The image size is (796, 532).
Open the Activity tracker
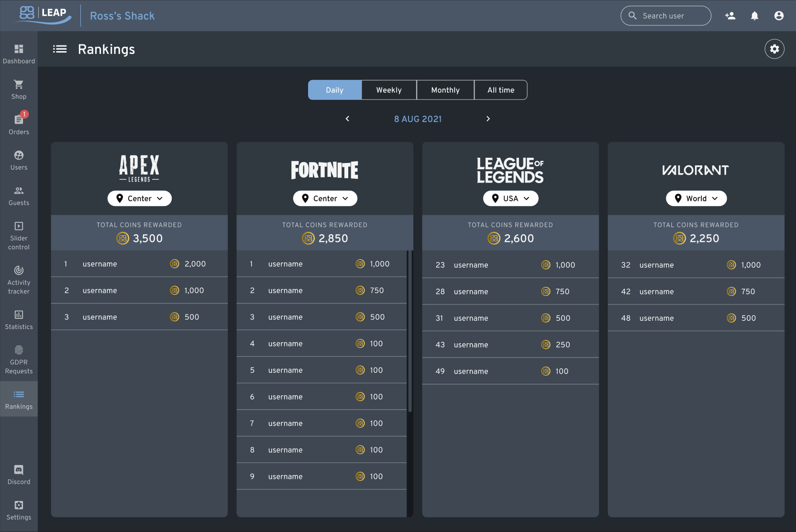coord(19,279)
